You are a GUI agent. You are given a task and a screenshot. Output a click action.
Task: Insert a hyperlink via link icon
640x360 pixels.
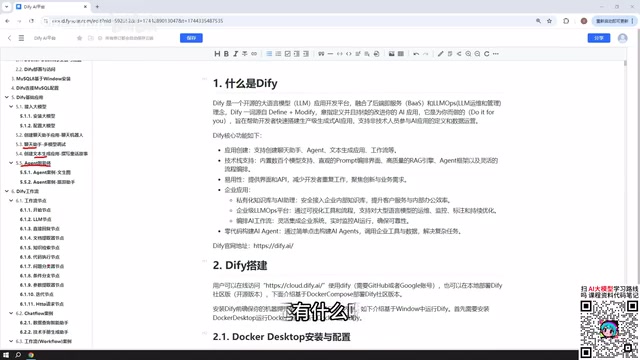254,54
